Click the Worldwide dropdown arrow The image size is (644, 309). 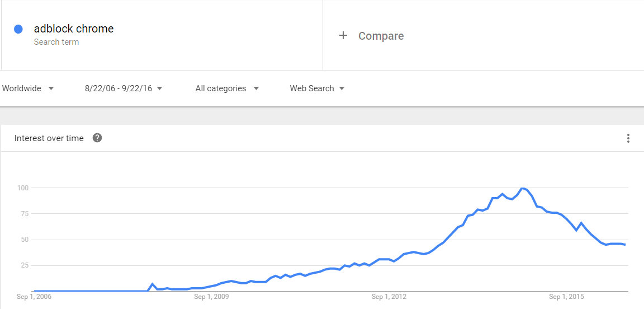pos(51,88)
